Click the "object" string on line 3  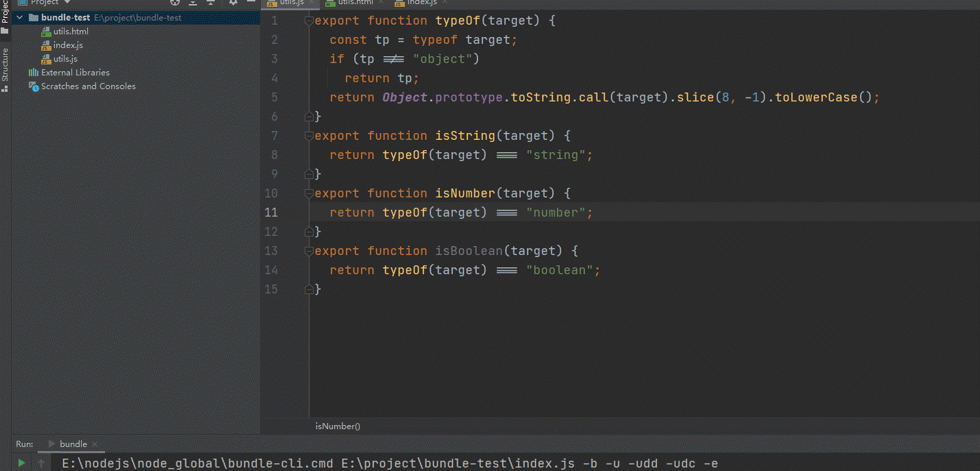(x=443, y=59)
